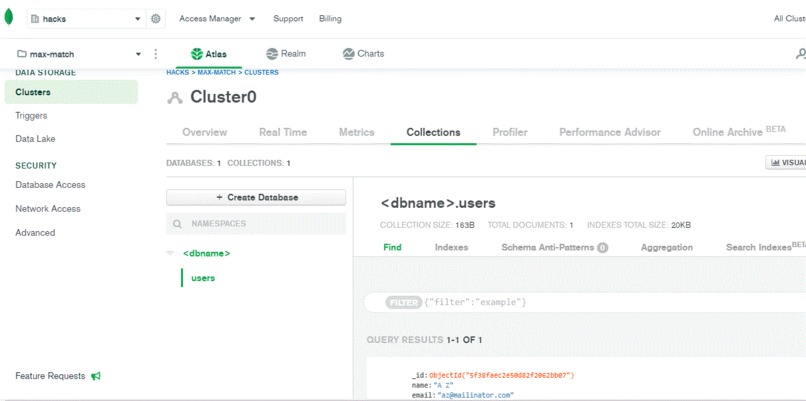
Task: Open the Find tab
Action: (392, 247)
